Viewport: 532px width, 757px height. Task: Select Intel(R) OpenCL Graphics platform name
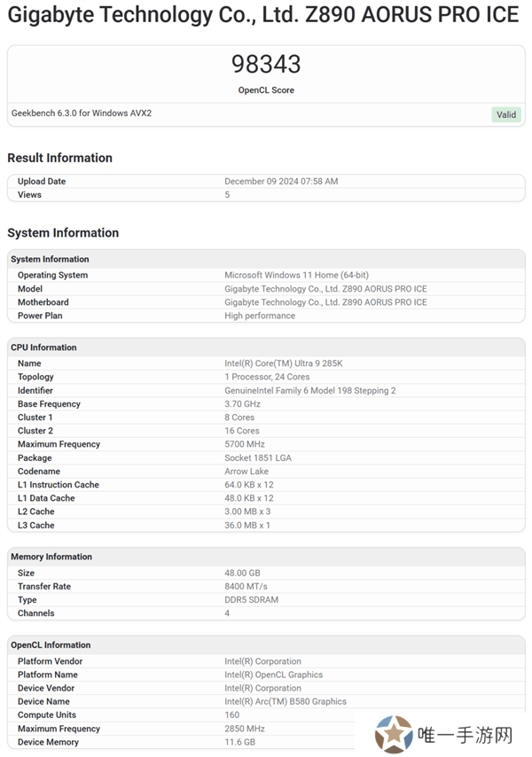pos(274,675)
